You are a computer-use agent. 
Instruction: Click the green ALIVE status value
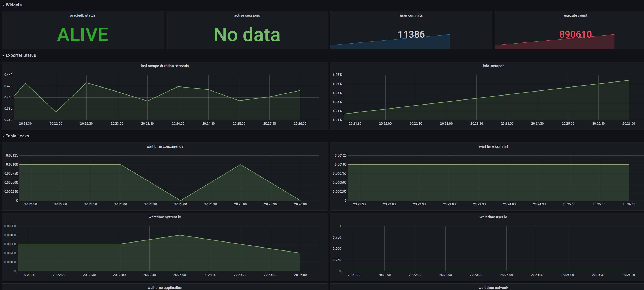point(83,34)
